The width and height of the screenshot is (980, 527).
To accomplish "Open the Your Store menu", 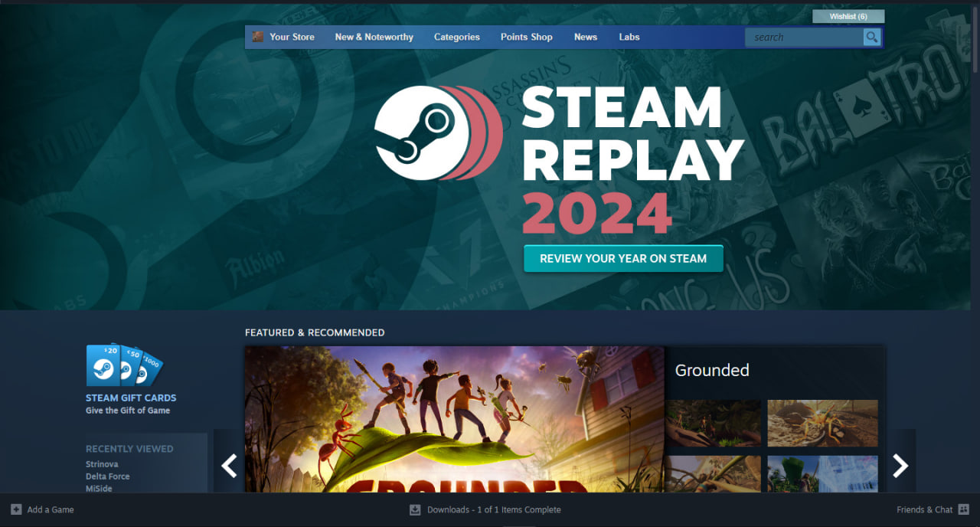I will pos(292,37).
